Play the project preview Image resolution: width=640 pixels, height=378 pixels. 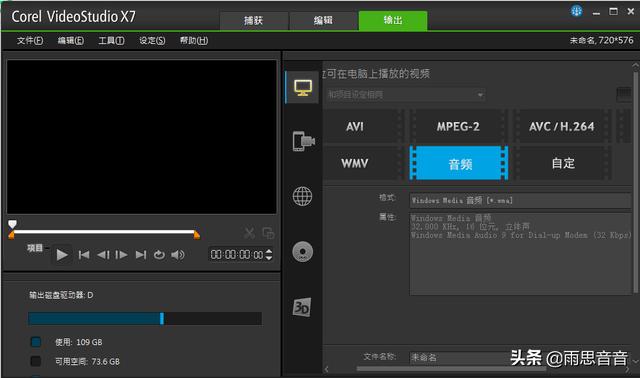pyautogui.click(x=62, y=255)
